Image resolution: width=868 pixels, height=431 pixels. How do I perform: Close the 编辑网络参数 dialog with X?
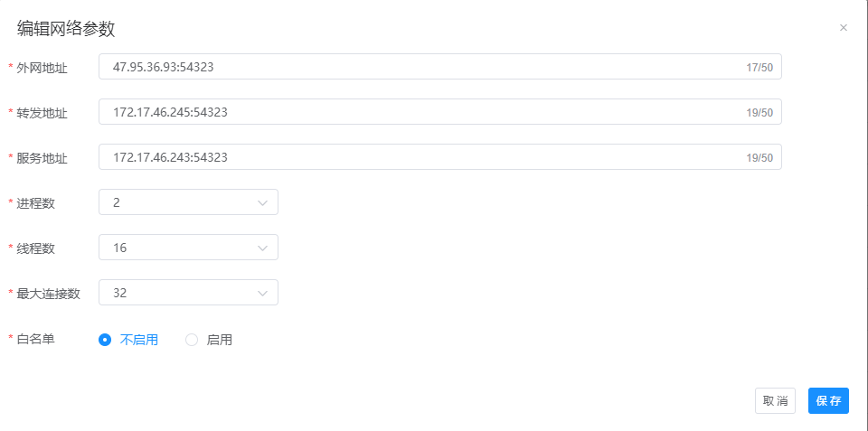pyautogui.click(x=844, y=28)
